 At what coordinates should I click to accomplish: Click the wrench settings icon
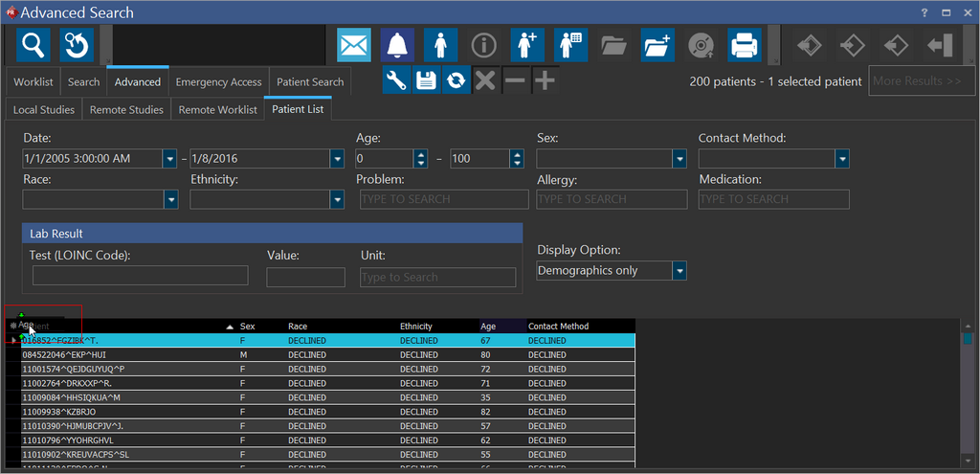click(396, 80)
